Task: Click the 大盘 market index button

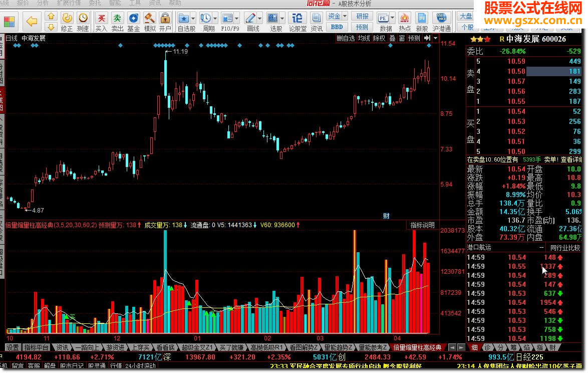Action: point(466,16)
